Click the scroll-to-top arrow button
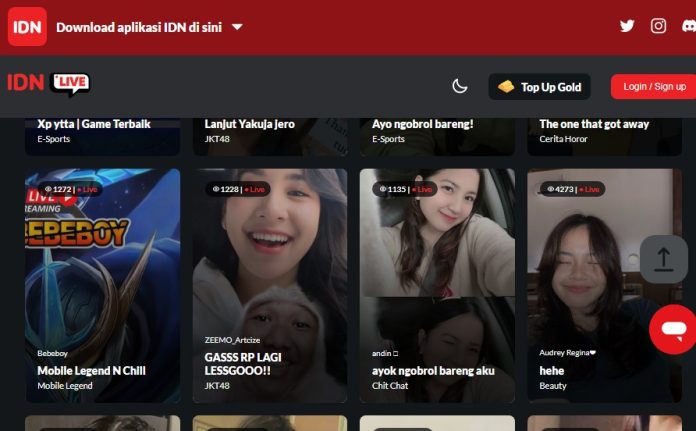Screen dimensions: 696x431 tap(664, 260)
